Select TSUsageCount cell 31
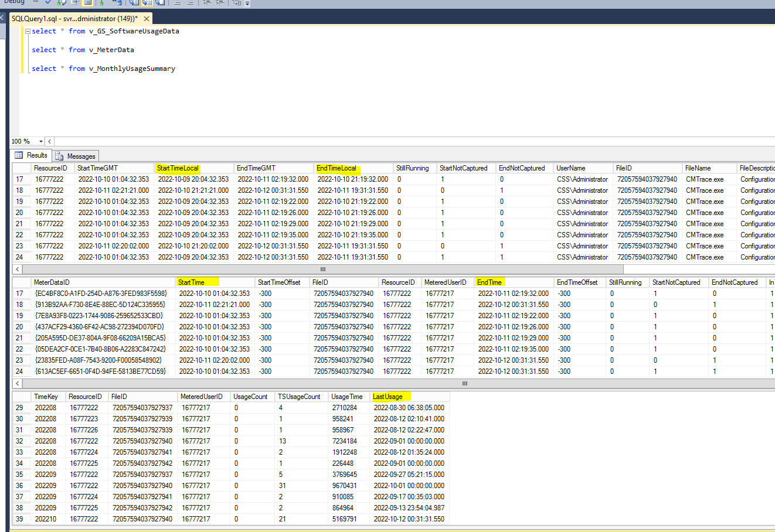This screenshot has width=775, height=532. [302, 486]
